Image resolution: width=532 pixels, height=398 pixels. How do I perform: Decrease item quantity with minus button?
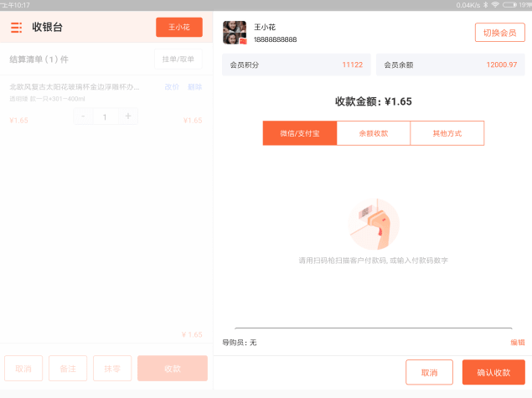point(83,116)
